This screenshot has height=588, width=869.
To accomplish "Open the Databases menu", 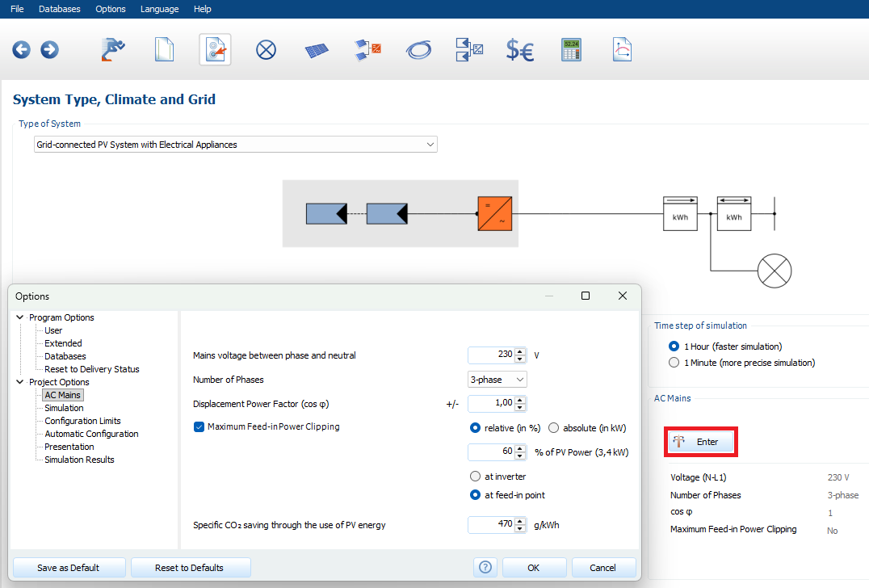I will [59, 9].
